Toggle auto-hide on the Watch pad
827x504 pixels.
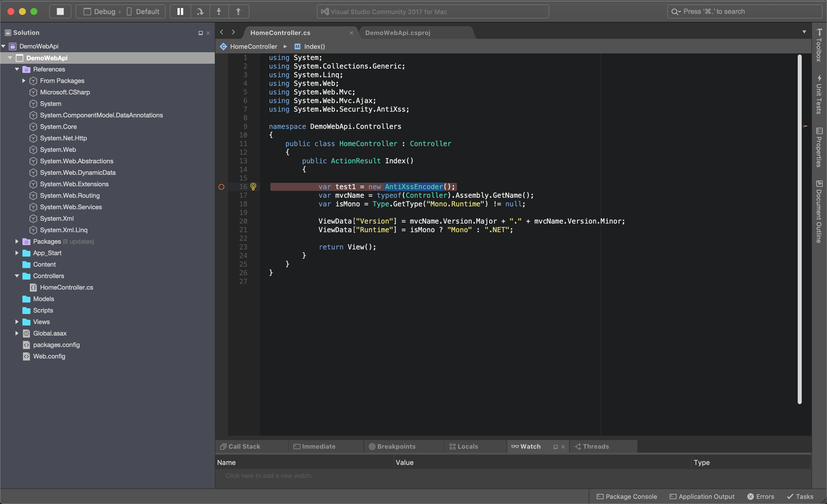(x=555, y=447)
